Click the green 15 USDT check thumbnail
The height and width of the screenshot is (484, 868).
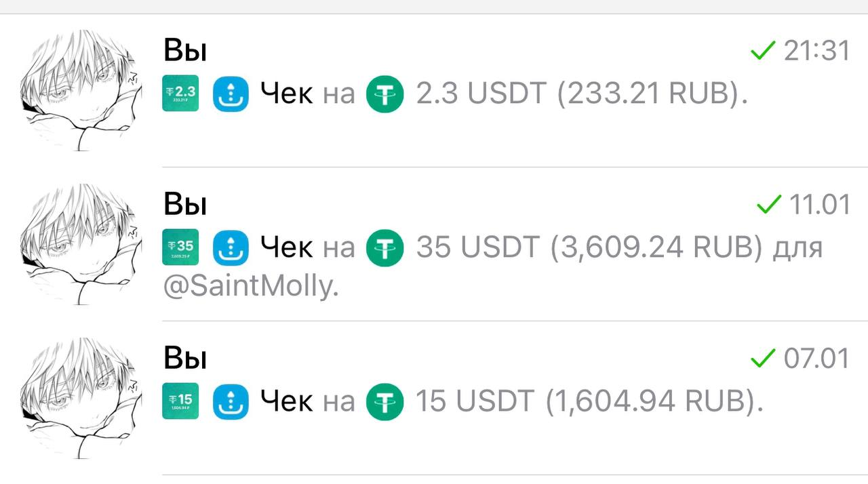pyautogui.click(x=180, y=401)
